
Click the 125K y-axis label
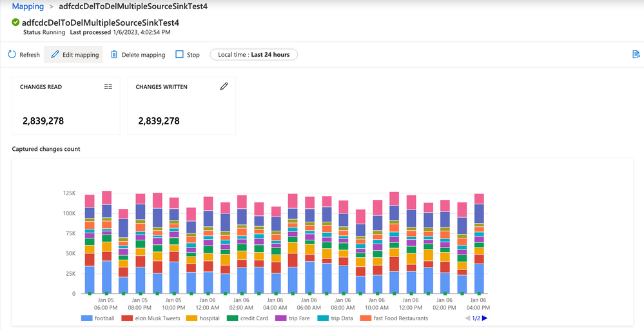tap(69, 193)
